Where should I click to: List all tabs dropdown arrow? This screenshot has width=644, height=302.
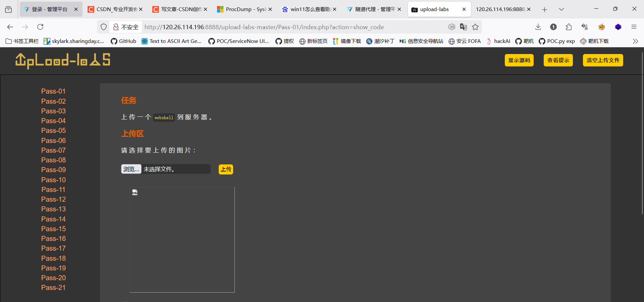[561, 9]
